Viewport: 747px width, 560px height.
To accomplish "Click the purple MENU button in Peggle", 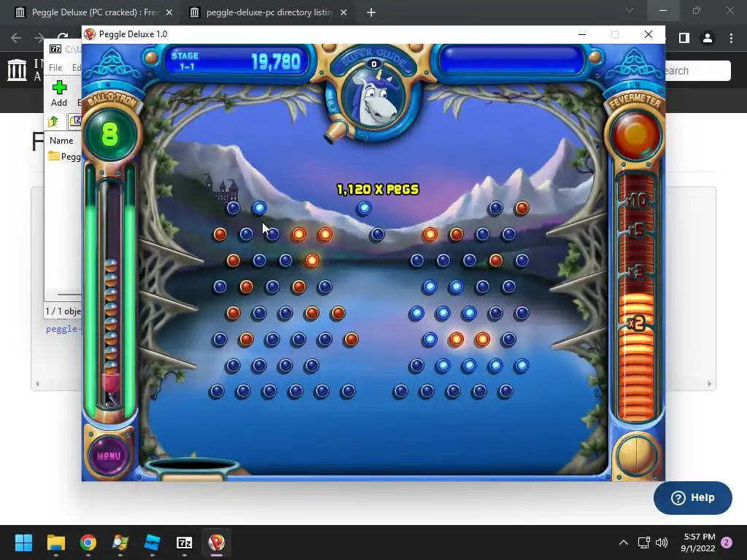I will click(x=109, y=456).
